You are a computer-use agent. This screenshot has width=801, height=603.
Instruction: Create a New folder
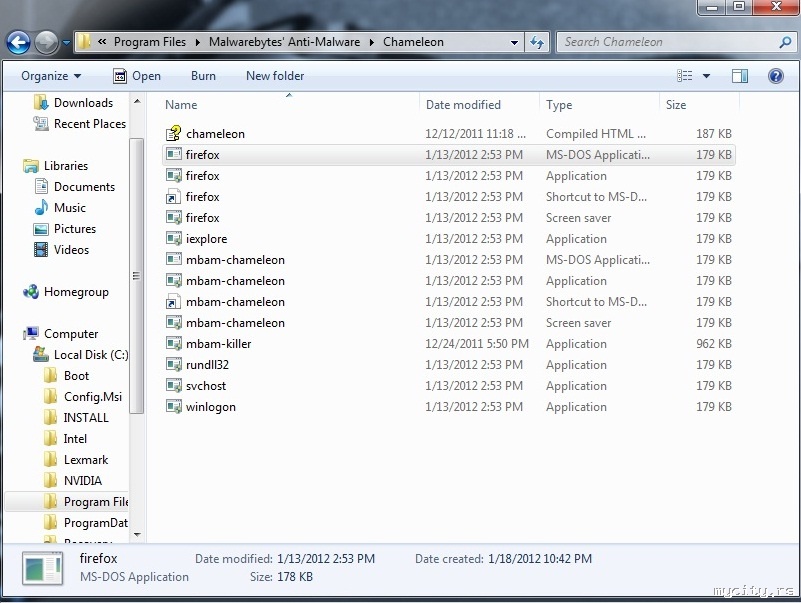tap(275, 76)
